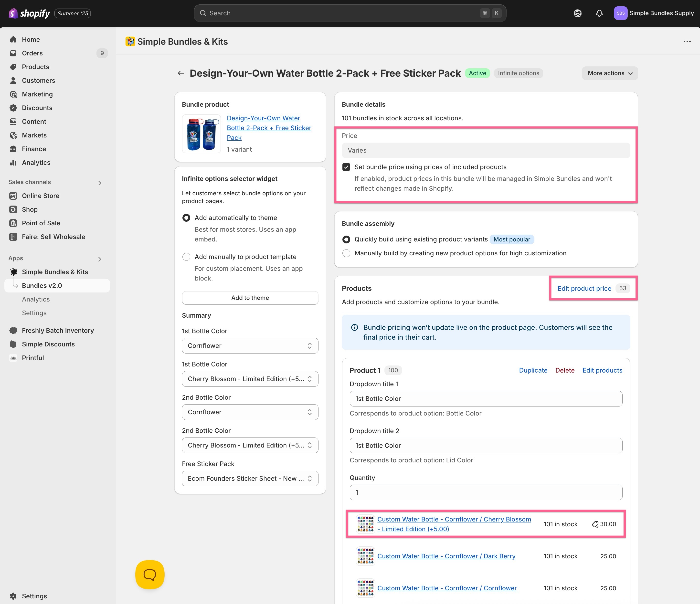
Task: Click the Shop channel icon
Action: pos(13,209)
